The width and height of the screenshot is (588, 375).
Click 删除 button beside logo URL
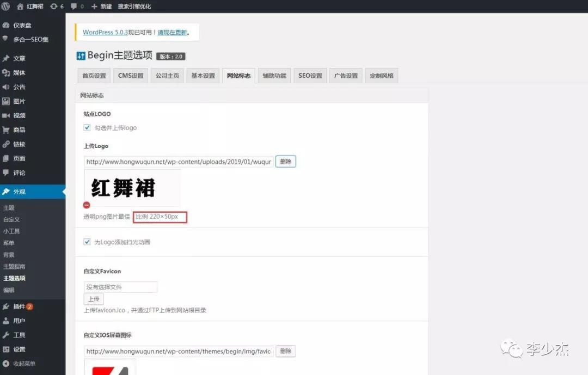(286, 161)
